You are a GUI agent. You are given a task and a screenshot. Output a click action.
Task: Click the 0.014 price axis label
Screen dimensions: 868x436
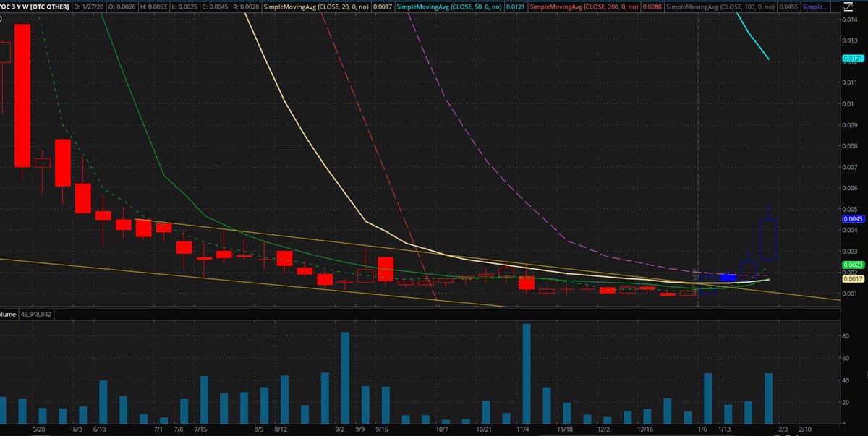coord(849,20)
